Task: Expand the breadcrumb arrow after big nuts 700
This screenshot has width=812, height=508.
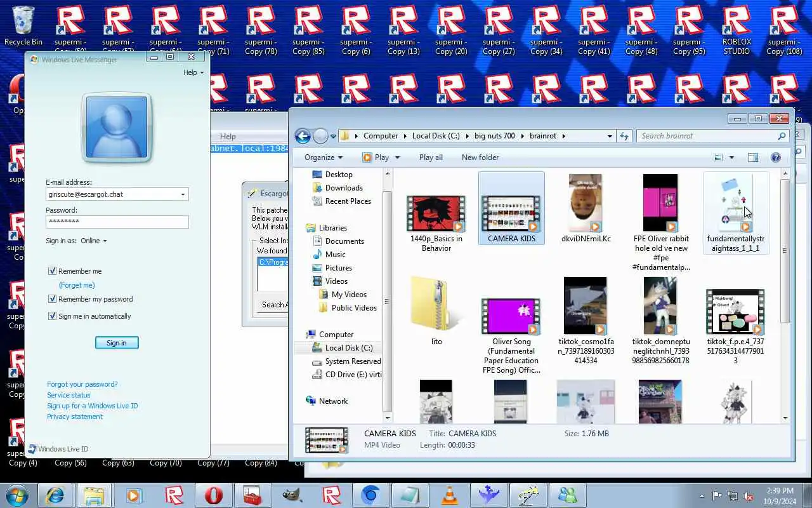Action: coord(523,136)
